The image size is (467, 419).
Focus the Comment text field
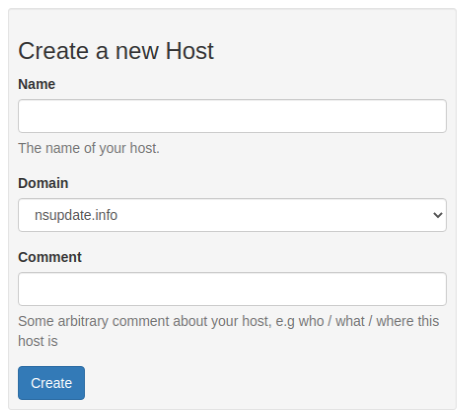(x=232, y=289)
